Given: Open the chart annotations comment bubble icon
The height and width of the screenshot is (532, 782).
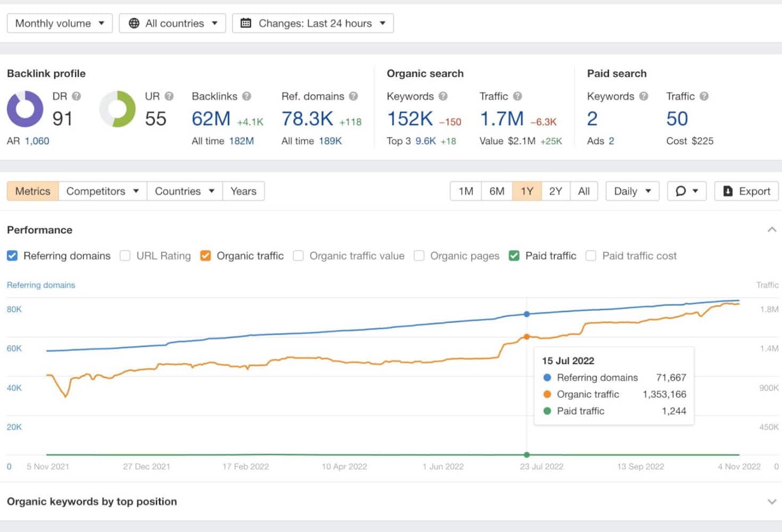Looking at the screenshot, I should pos(681,191).
